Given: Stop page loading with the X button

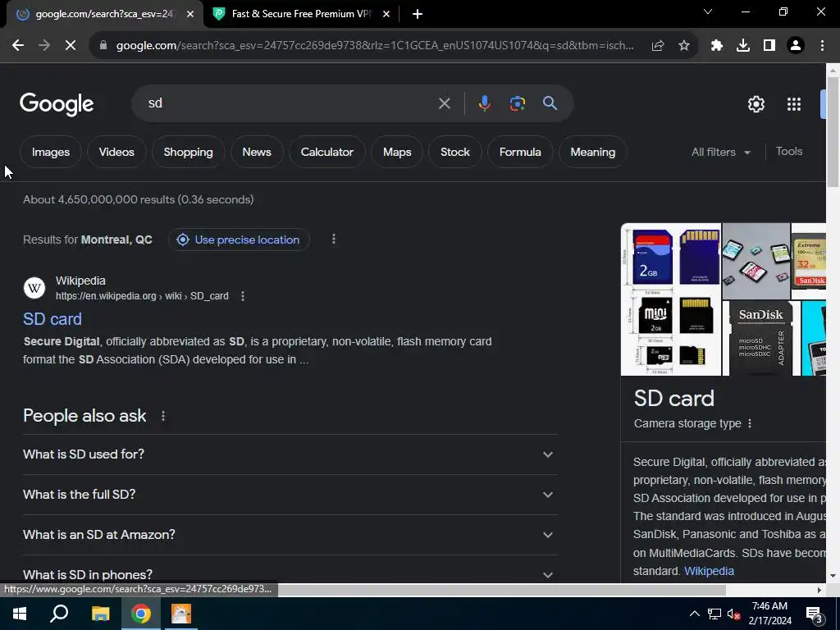Looking at the screenshot, I should point(71,46).
